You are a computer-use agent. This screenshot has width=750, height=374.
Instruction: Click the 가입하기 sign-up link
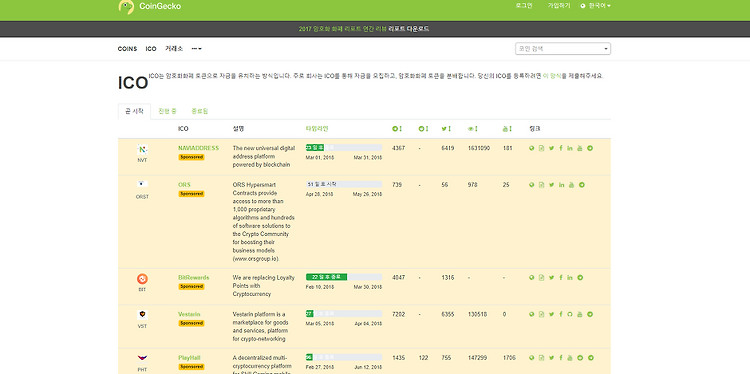coord(559,6)
